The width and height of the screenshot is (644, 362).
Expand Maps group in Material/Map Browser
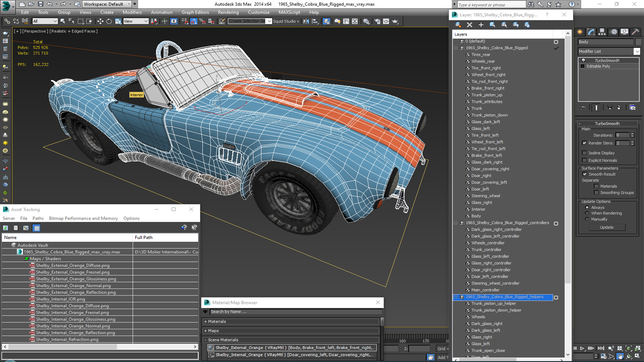coord(205,331)
